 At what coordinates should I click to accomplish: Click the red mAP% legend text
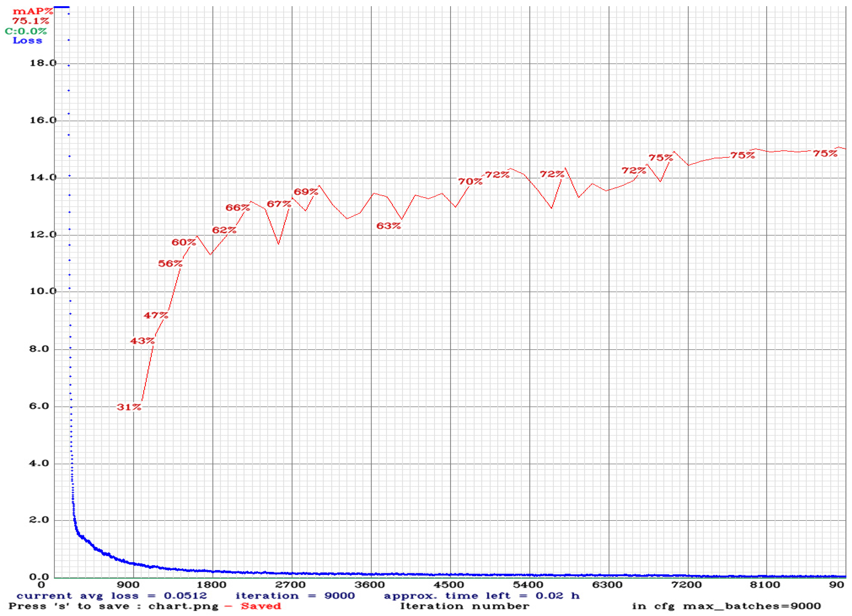coord(33,12)
